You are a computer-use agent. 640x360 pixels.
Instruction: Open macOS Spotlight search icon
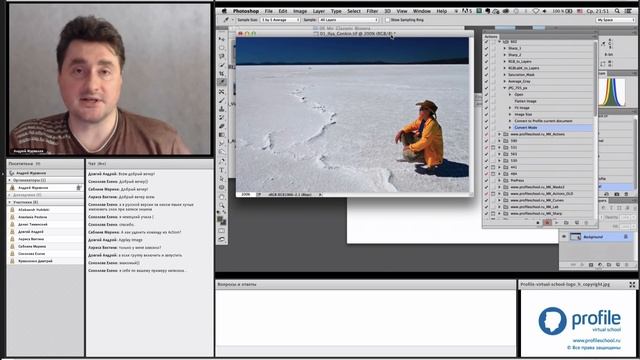pyautogui.click(x=618, y=11)
